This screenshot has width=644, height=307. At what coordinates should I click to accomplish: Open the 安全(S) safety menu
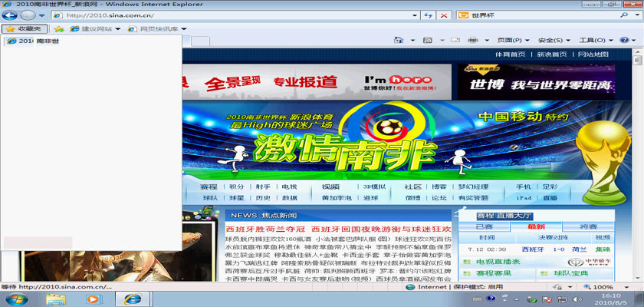tap(552, 40)
